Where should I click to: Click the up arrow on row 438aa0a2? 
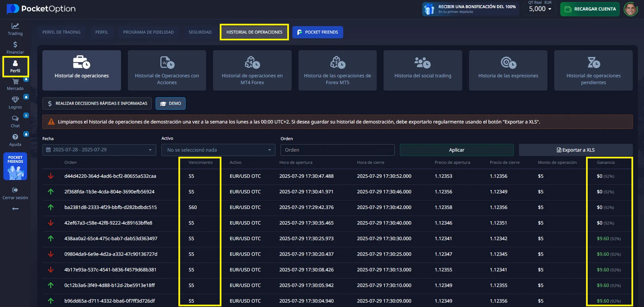pyautogui.click(x=51, y=238)
